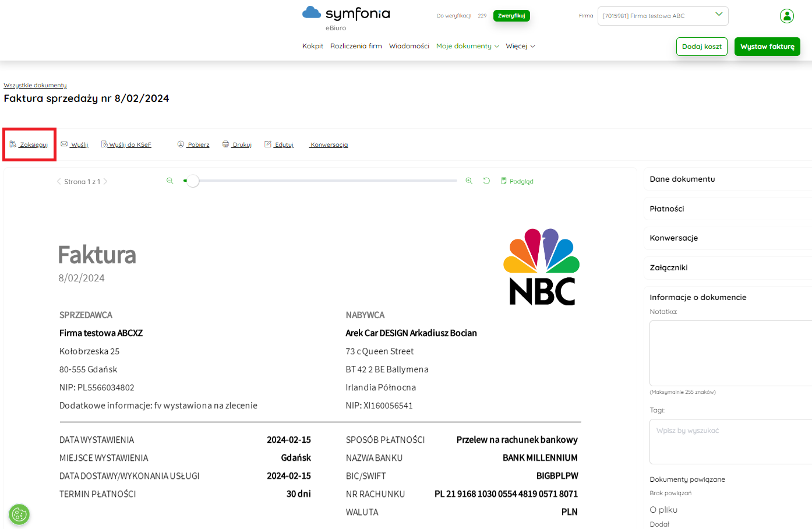Click the place of issue value 'Gdańsk'

click(296, 458)
